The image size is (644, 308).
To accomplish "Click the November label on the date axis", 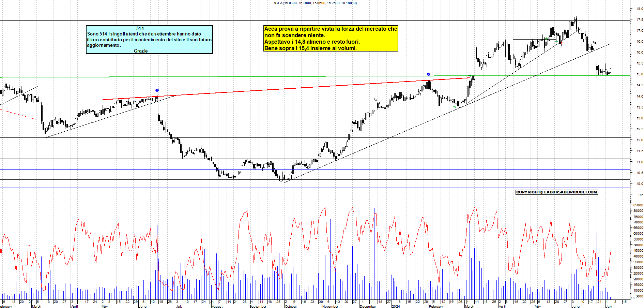I will point(330,306).
